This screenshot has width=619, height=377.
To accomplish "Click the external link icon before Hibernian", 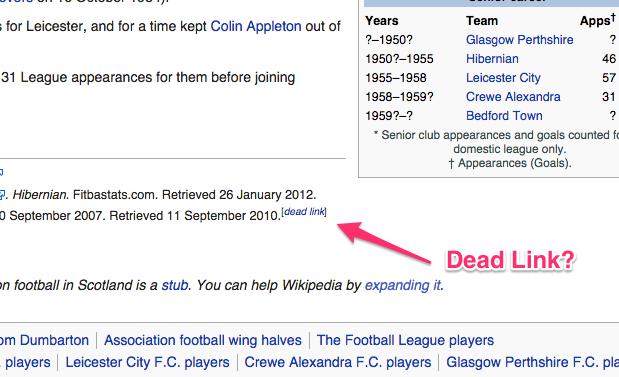I will coord(2,195).
